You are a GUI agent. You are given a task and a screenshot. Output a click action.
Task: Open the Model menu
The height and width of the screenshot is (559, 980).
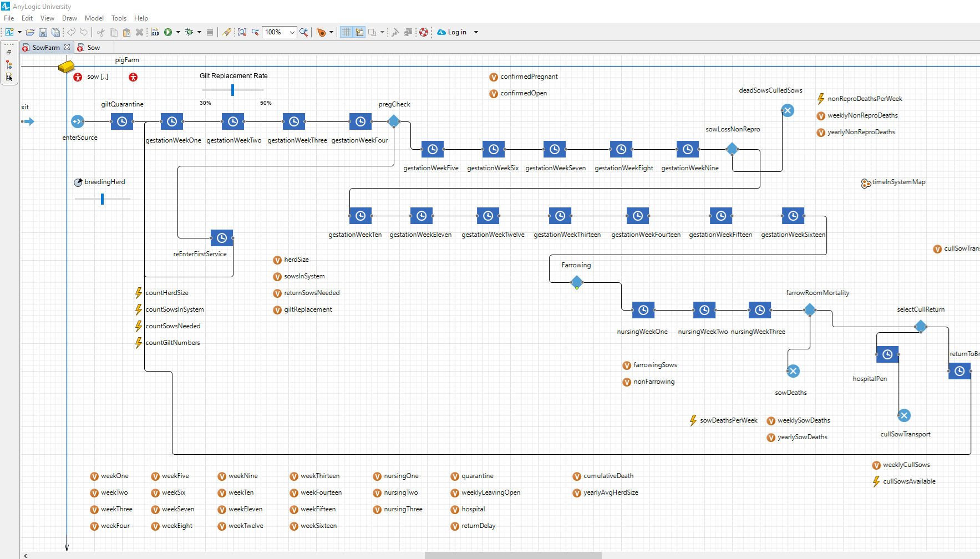(x=94, y=18)
